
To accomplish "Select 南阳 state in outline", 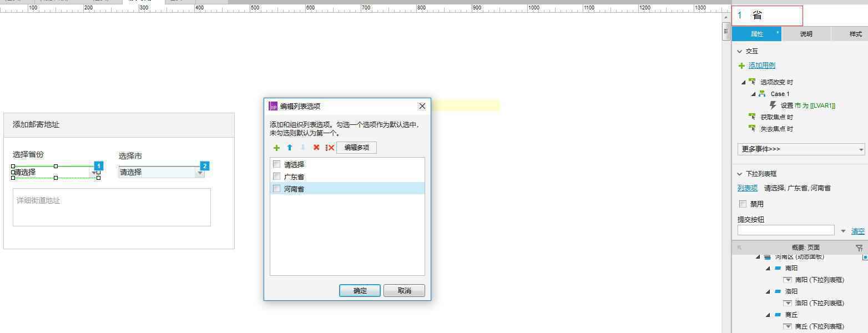I will click(791, 268).
